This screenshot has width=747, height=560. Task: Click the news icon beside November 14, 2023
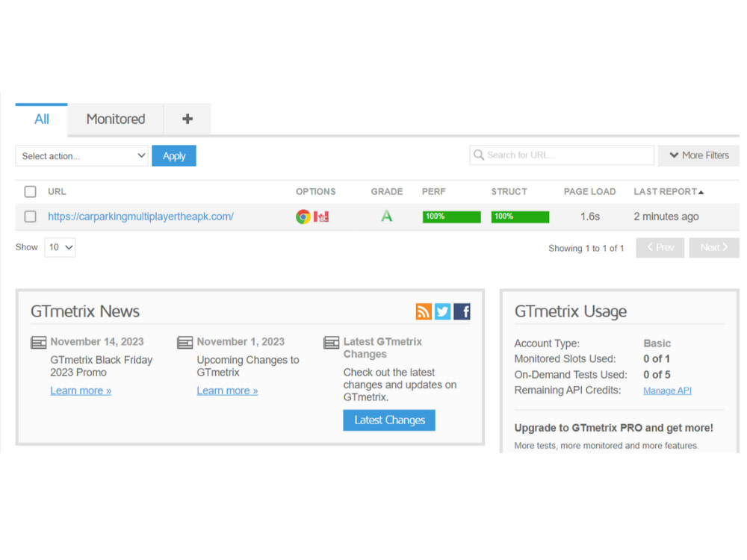39,343
